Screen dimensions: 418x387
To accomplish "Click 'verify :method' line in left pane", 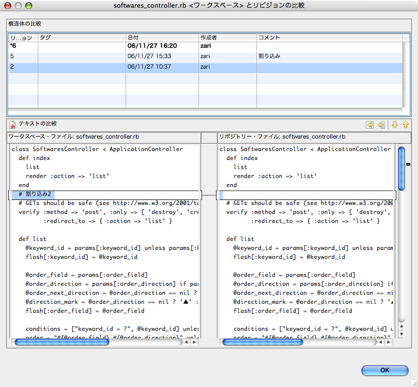I will pyautogui.click(x=109, y=212).
